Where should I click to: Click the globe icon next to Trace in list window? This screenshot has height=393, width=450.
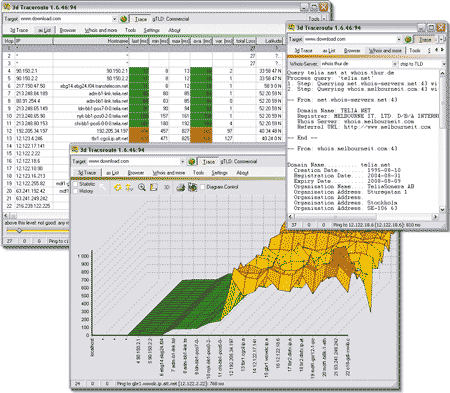123,19
